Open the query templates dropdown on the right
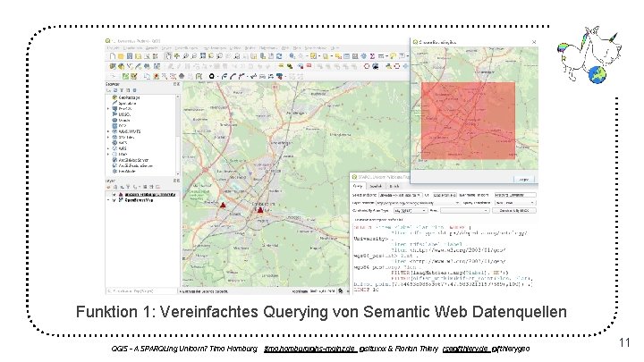This screenshot has height=362, width=644. pos(515,203)
